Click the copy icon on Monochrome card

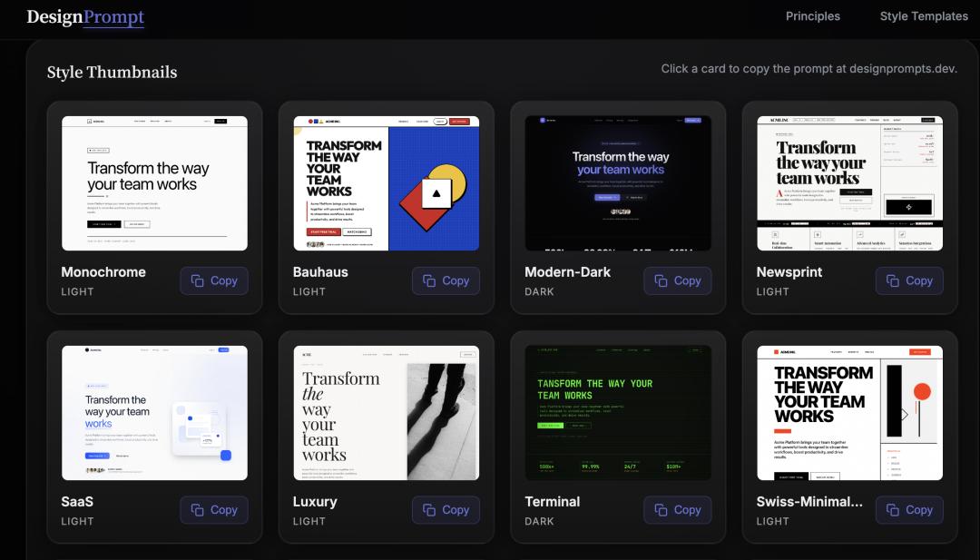click(x=198, y=281)
